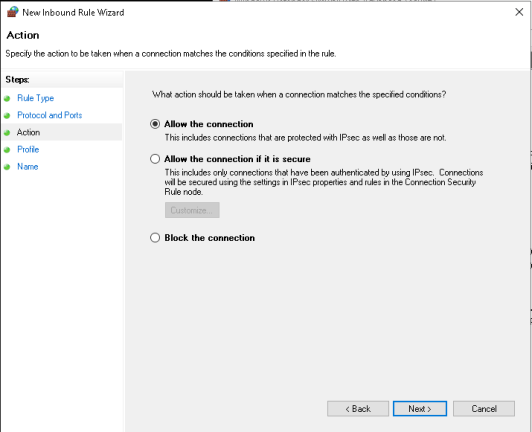
Task: Click the question 'What action should be taken' text
Action: click(x=299, y=94)
